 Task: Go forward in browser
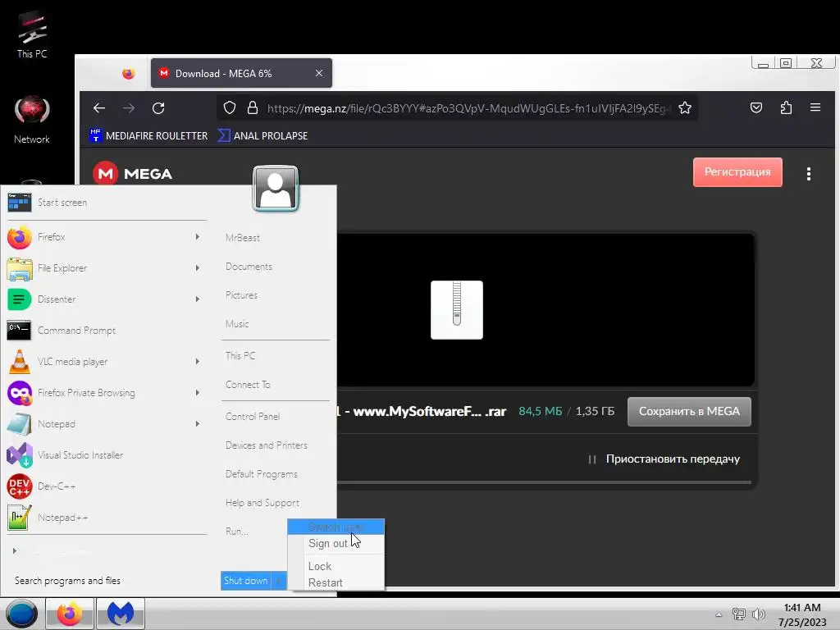[x=129, y=108]
